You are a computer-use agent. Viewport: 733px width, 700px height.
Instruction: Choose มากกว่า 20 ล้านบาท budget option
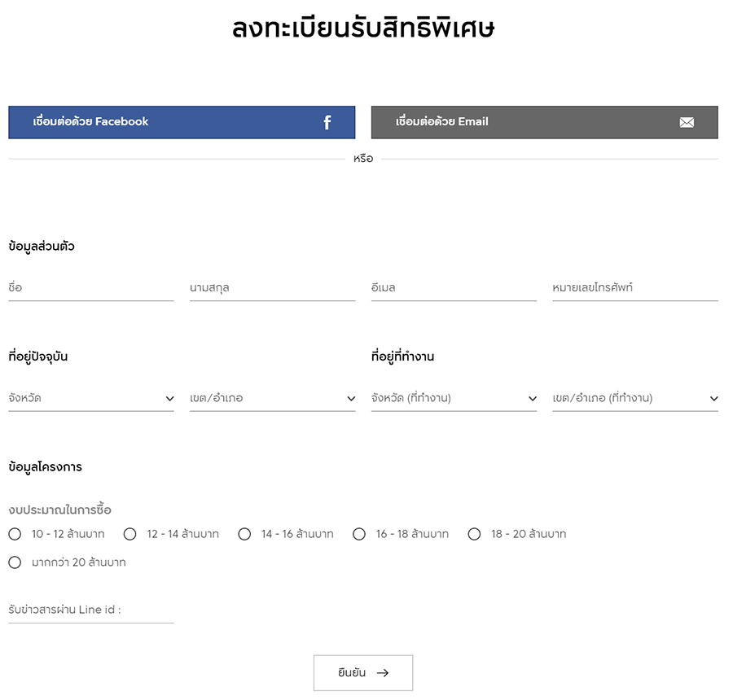coord(15,562)
